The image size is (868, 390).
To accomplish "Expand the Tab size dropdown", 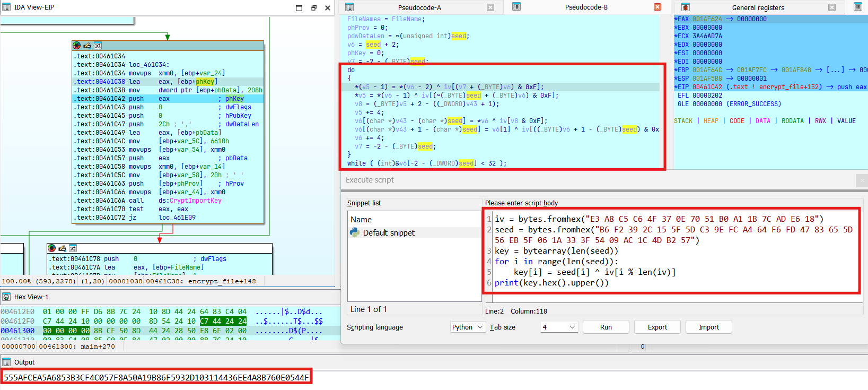I will click(x=559, y=327).
